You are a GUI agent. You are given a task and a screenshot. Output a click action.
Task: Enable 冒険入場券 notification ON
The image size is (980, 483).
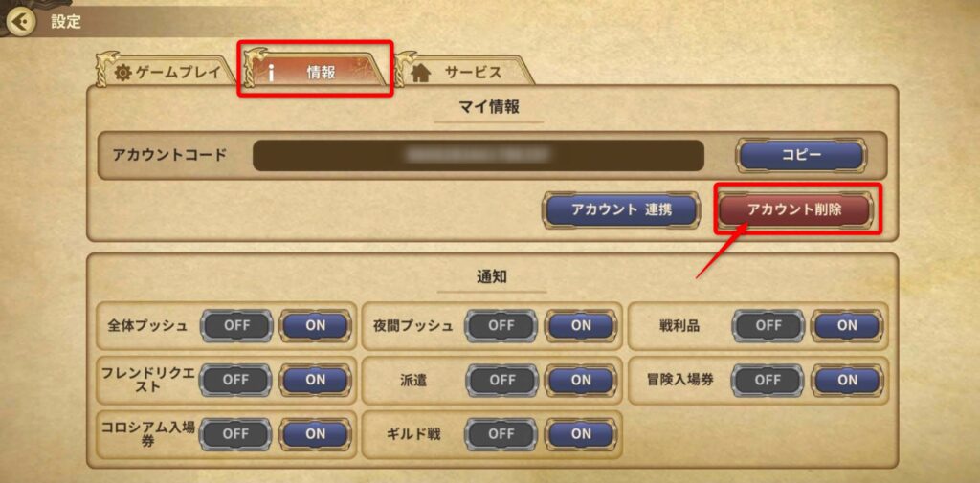(847, 380)
